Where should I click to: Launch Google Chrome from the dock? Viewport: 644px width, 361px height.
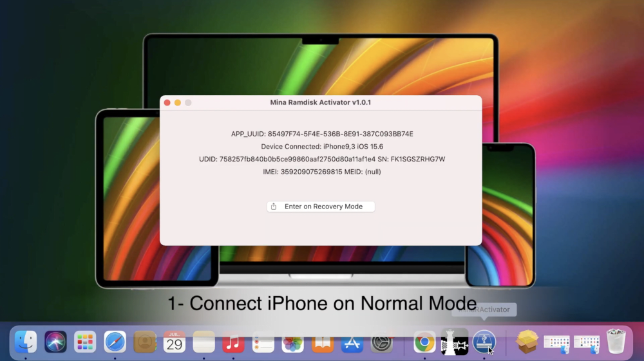[x=424, y=342]
